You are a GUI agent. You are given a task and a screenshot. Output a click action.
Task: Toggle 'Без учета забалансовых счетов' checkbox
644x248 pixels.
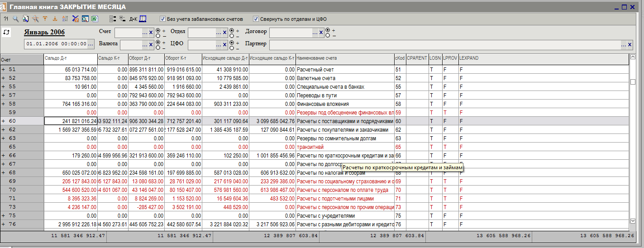pyautogui.click(x=163, y=19)
